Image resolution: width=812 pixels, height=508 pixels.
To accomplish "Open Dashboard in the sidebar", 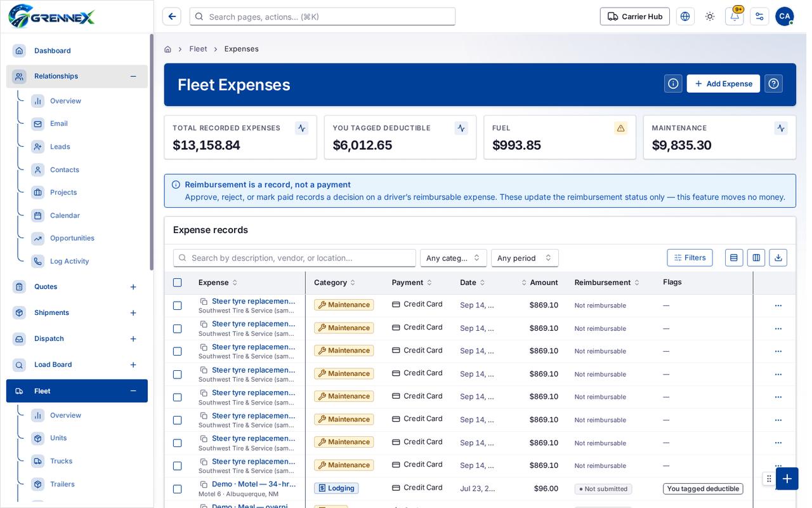I will click(52, 51).
